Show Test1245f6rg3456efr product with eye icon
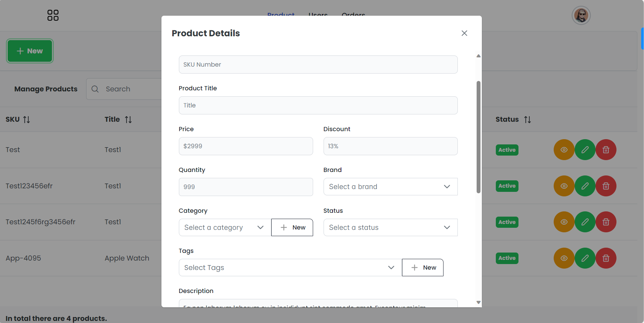 click(564, 222)
